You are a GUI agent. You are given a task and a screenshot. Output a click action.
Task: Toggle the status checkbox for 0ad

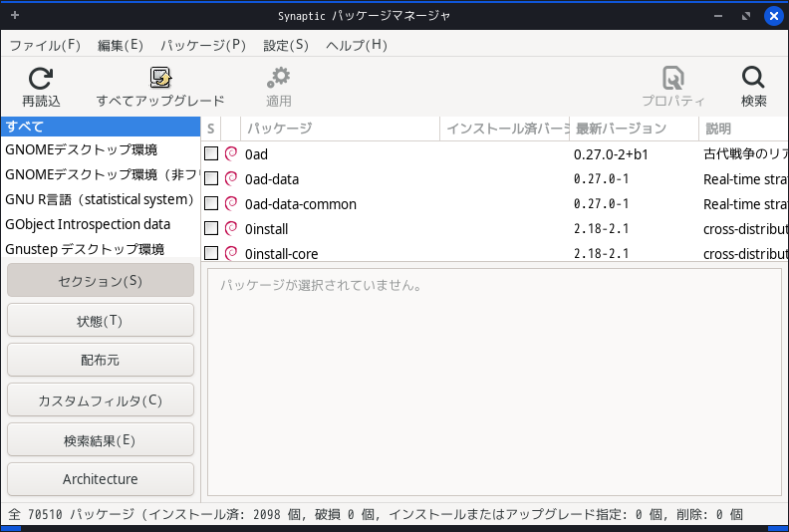[x=211, y=154]
